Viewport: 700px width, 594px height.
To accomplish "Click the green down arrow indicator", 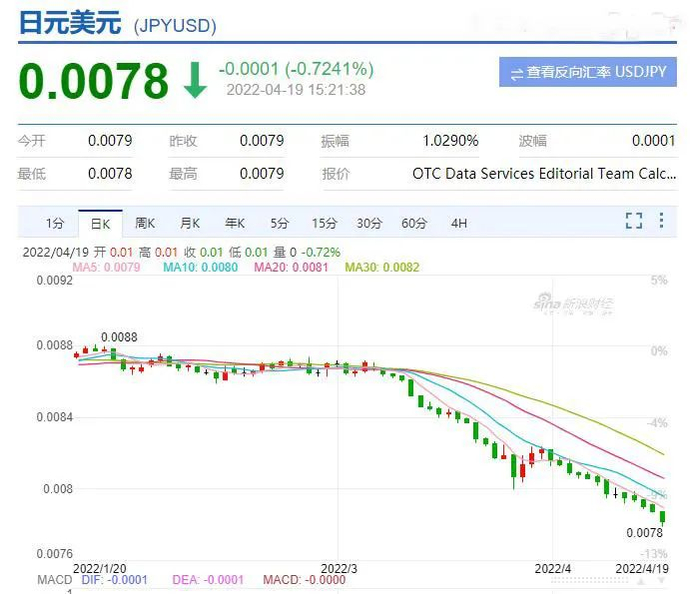I will tap(195, 80).
